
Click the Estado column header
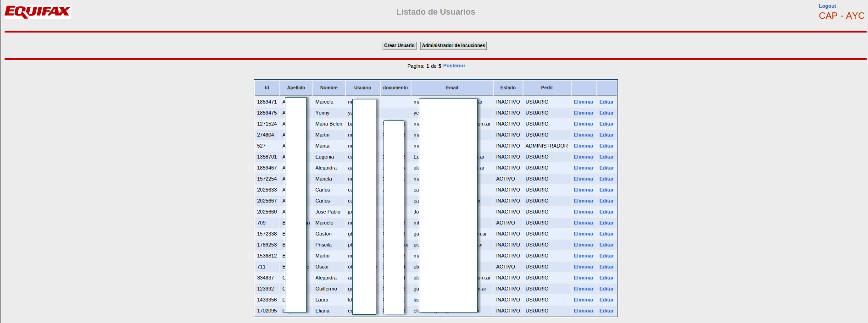[x=508, y=88]
